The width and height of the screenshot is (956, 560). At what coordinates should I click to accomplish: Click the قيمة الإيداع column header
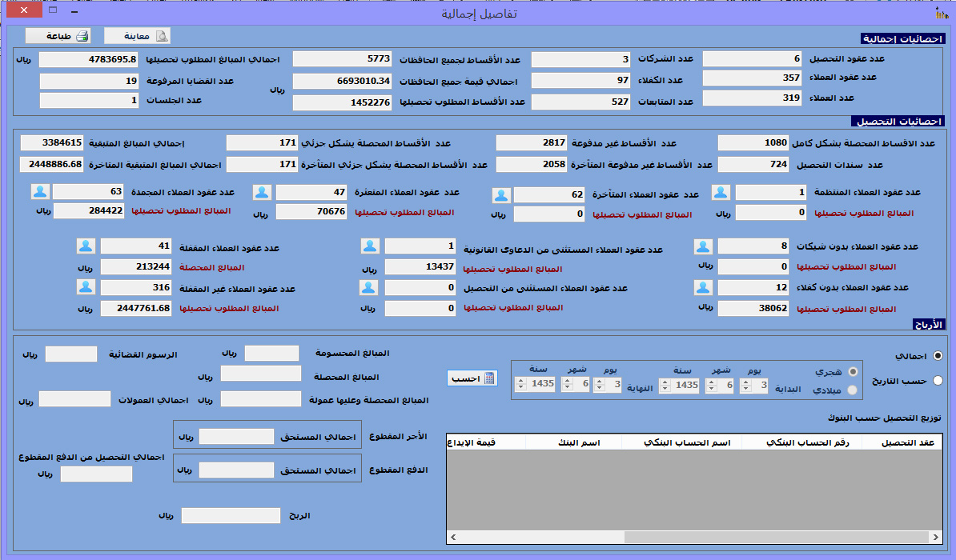coord(478,442)
